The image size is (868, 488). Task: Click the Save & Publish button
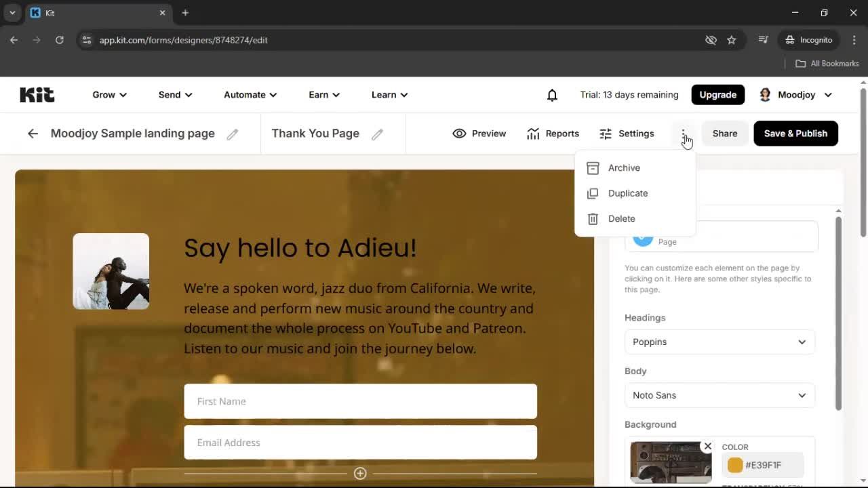click(795, 134)
